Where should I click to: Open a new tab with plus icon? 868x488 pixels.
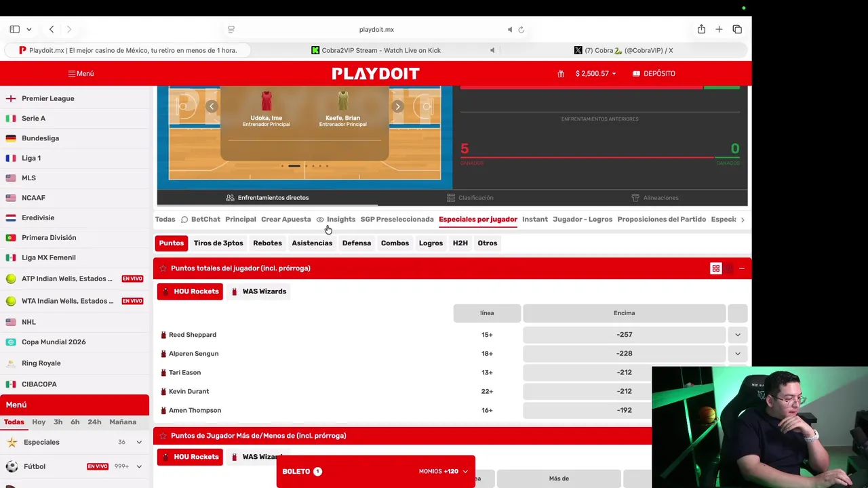tap(719, 29)
